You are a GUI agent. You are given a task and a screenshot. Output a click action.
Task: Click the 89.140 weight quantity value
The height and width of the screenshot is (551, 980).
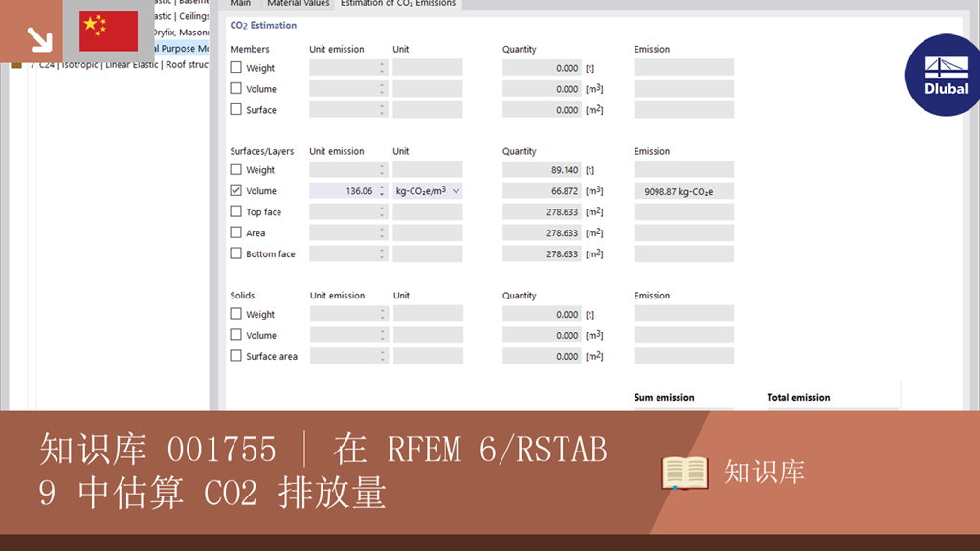[542, 170]
